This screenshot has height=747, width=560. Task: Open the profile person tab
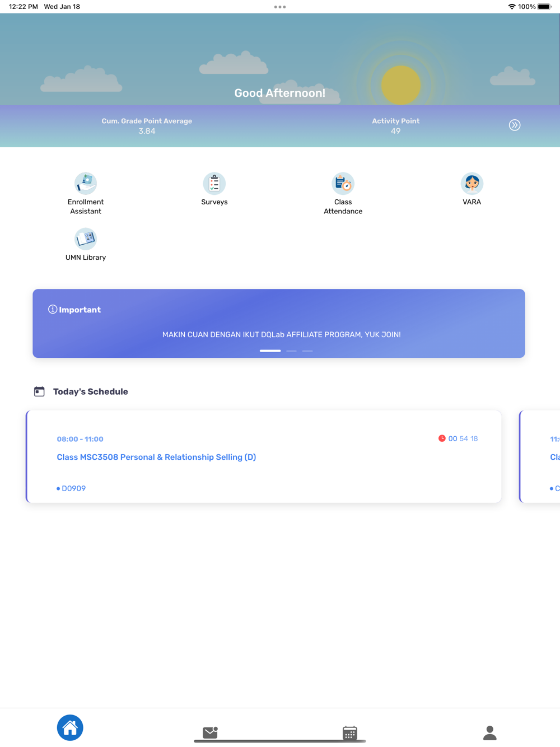pyautogui.click(x=490, y=732)
